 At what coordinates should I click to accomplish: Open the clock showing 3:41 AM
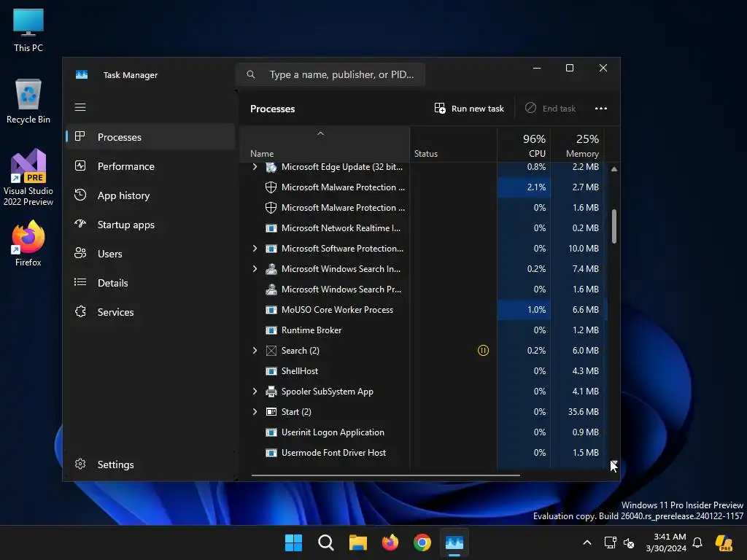click(x=666, y=542)
